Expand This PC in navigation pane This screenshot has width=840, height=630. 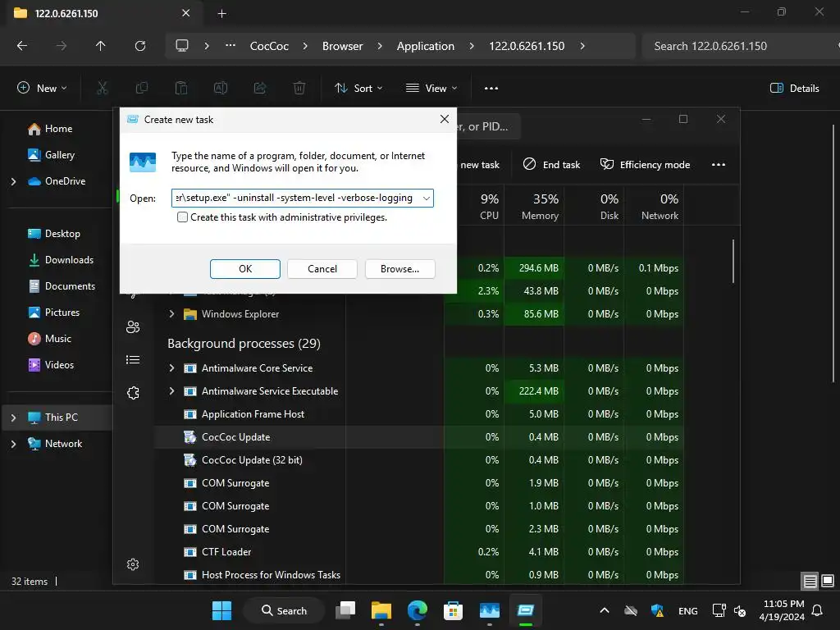(x=13, y=418)
